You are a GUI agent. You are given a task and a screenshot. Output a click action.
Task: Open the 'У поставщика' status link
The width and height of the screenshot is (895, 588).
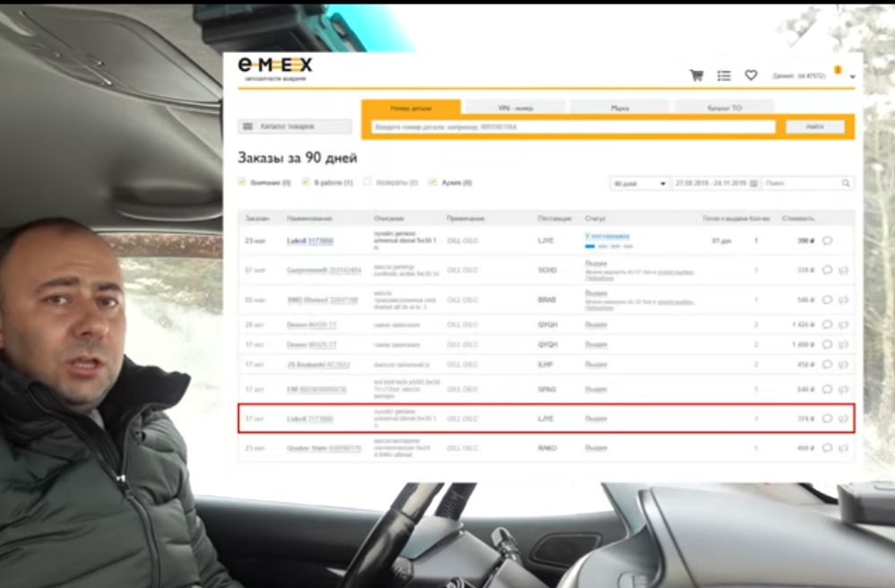click(607, 237)
